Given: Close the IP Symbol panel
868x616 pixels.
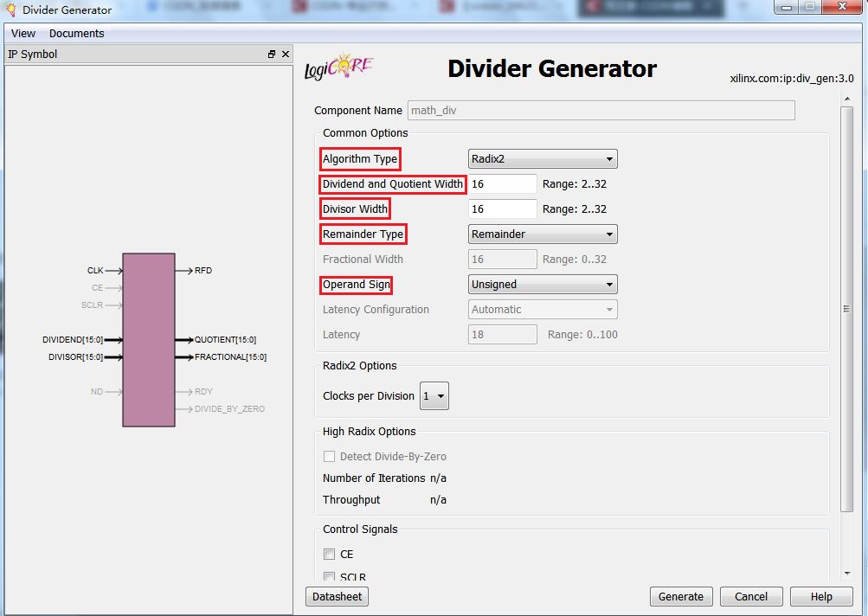Looking at the screenshot, I should [285, 54].
